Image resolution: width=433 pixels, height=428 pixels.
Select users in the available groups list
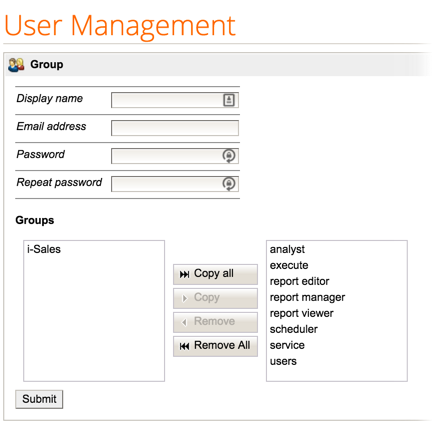point(283,361)
